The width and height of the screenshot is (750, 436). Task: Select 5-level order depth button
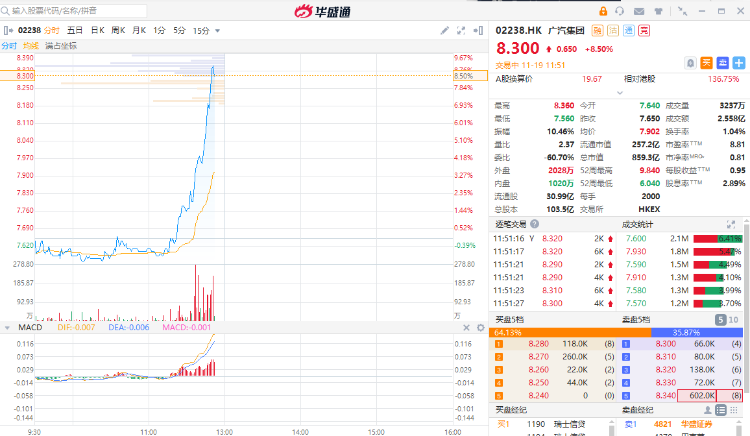click(720, 319)
